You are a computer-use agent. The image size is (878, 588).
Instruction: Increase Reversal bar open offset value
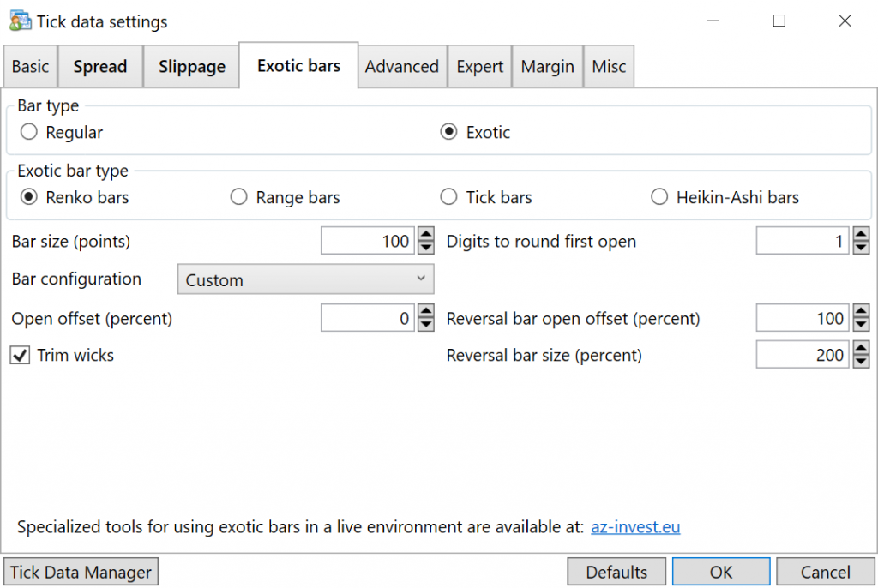(861, 313)
